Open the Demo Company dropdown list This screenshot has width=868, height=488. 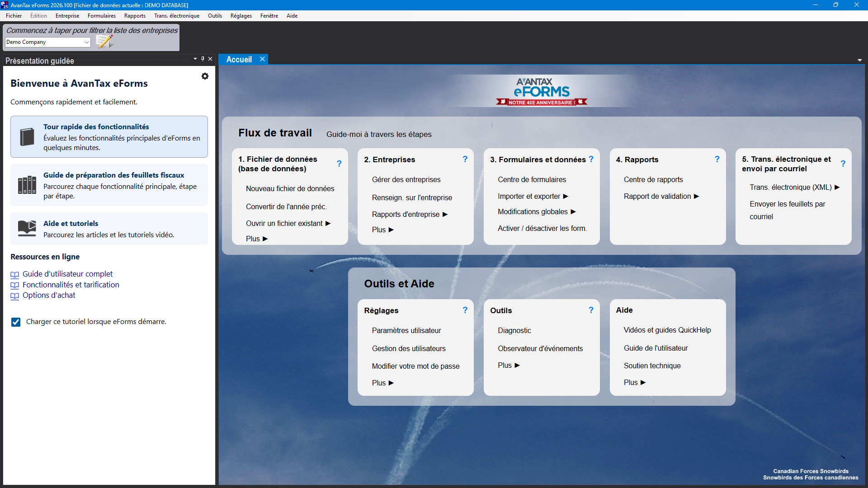[86, 42]
